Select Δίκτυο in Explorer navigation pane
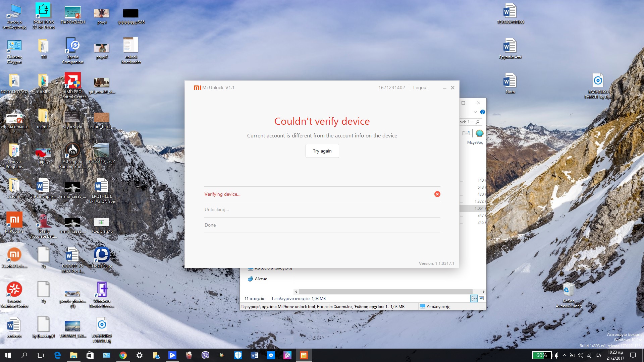 (261, 279)
